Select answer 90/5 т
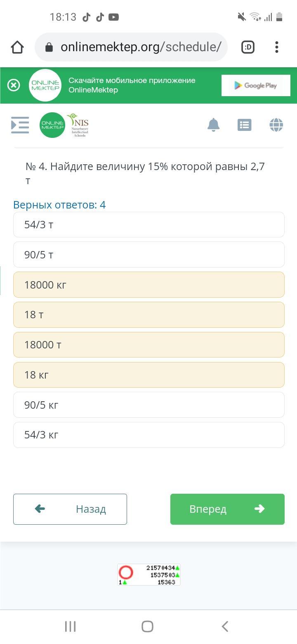The image size is (297, 644). click(x=149, y=255)
